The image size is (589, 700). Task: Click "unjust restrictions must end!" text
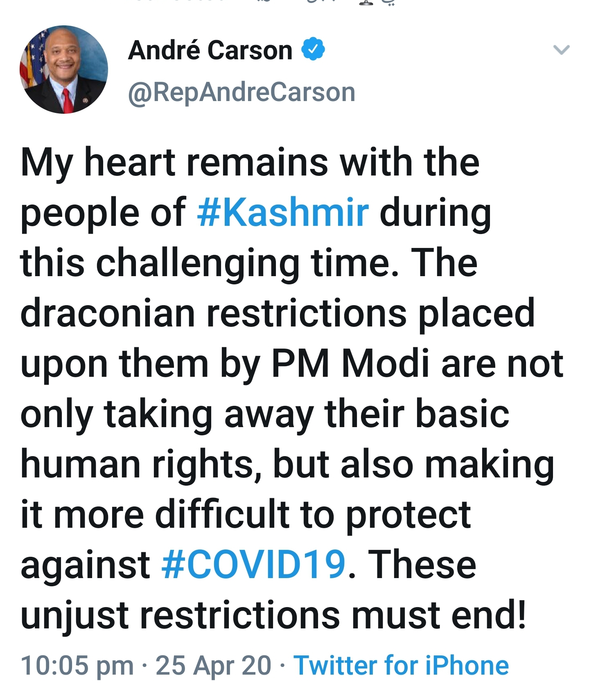[273, 615]
